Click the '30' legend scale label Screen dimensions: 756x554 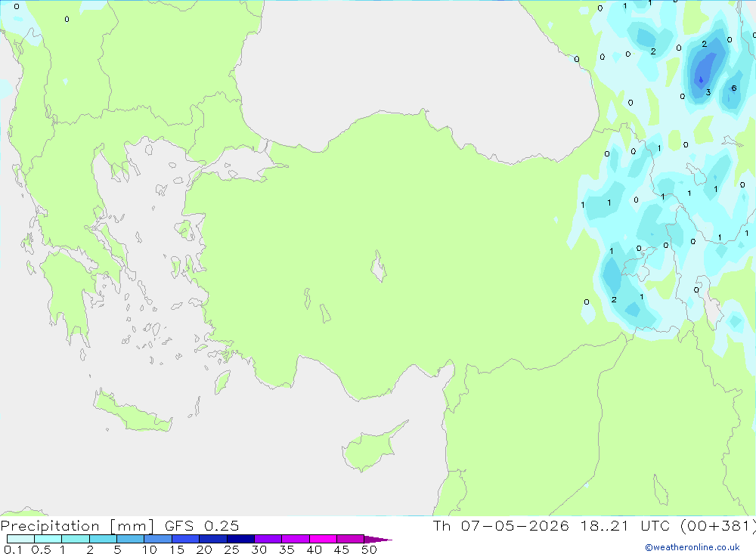[x=259, y=549]
